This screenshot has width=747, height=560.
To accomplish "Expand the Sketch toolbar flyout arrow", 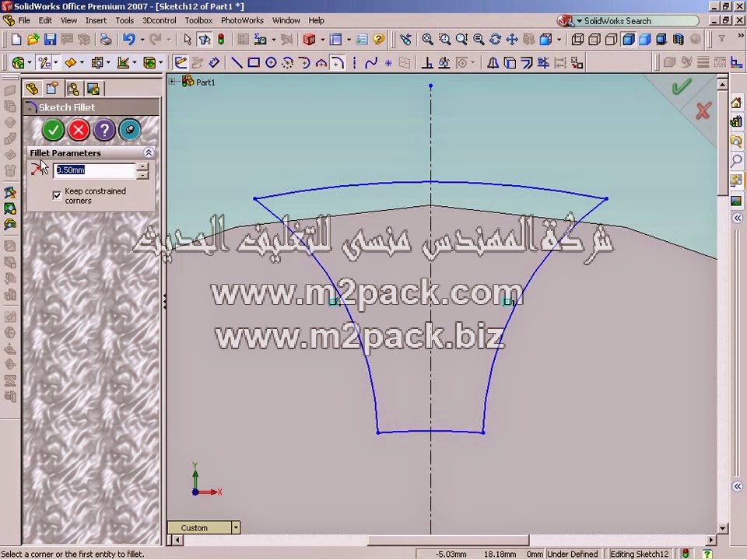I will click(x=56, y=63).
